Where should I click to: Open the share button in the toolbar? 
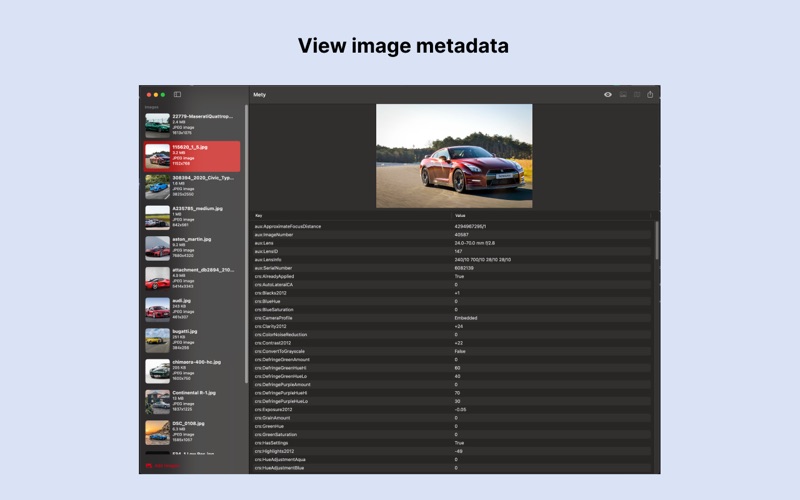click(x=650, y=94)
